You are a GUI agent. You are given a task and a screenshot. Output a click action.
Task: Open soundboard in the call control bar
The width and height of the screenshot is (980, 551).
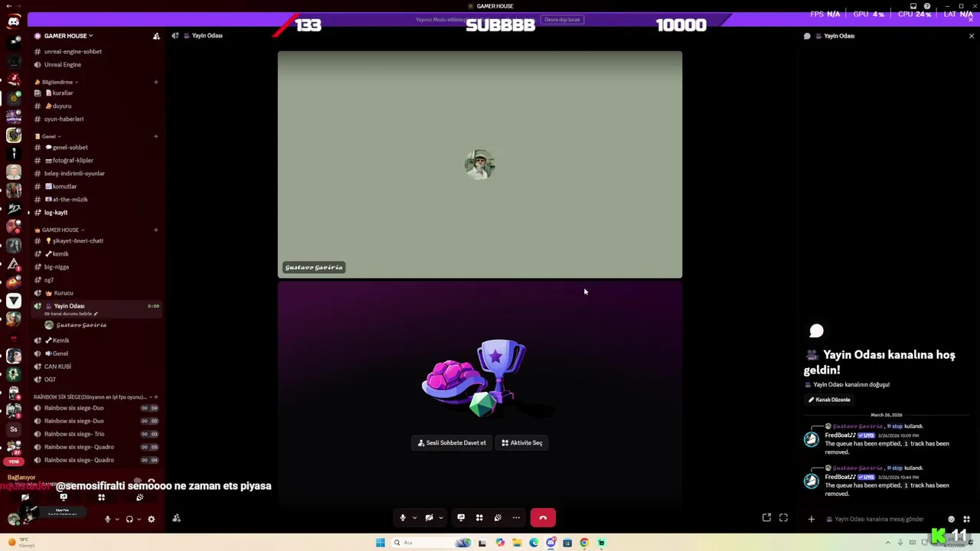(498, 518)
